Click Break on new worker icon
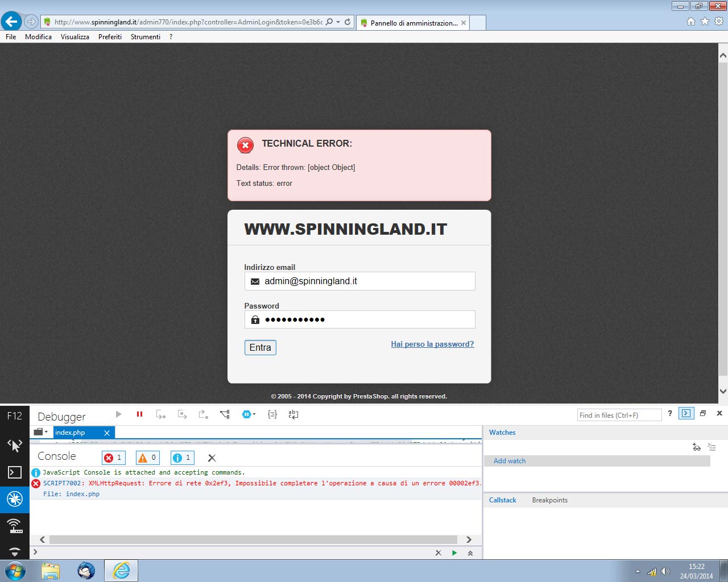This screenshot has height=582, width=728. (225, 414)
